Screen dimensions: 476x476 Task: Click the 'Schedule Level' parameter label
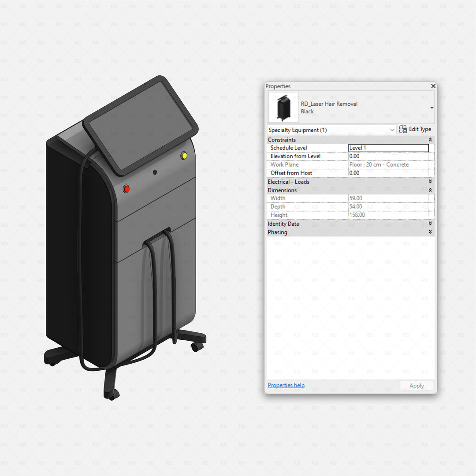[289, 148]
